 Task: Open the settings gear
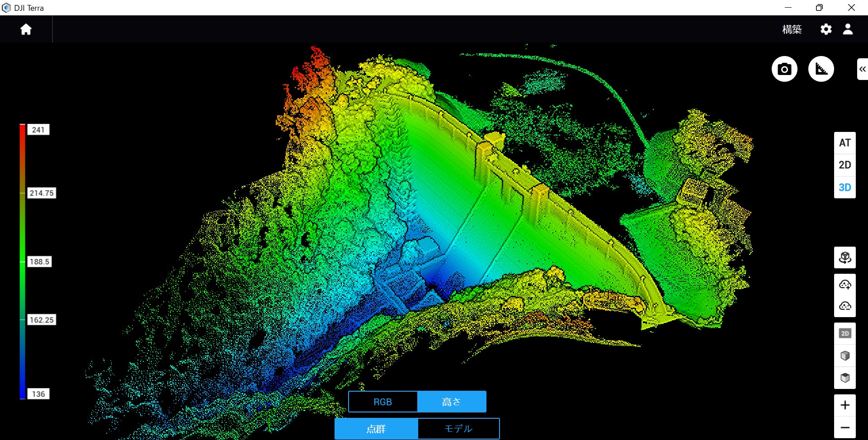point(826,29)
